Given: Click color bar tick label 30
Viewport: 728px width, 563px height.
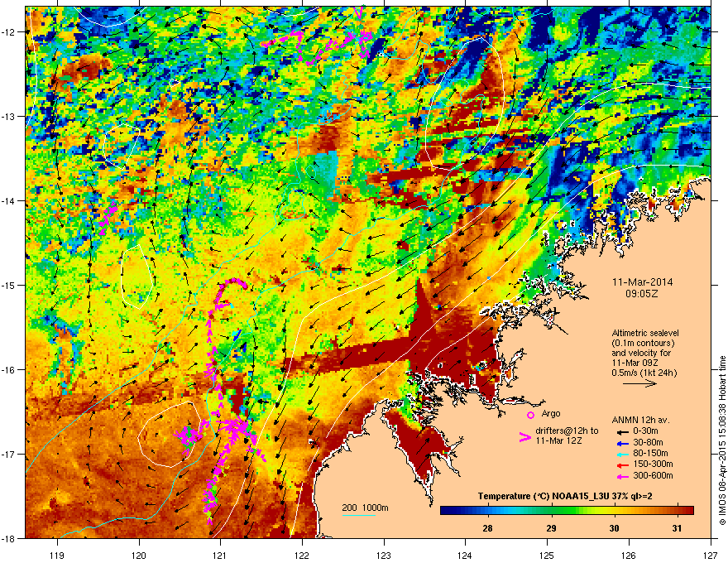Looking at the screenshot, I should 614,528.
